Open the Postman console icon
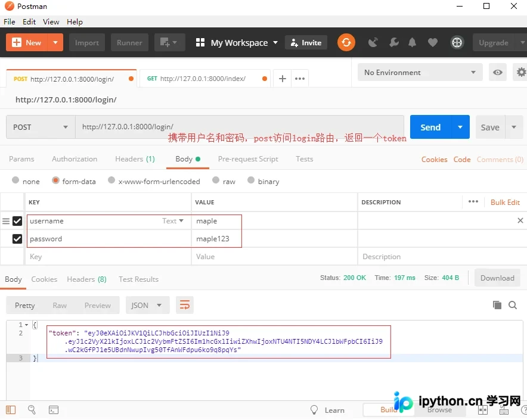The width and height of the screenshot is (527, 420). pos(54,410)
